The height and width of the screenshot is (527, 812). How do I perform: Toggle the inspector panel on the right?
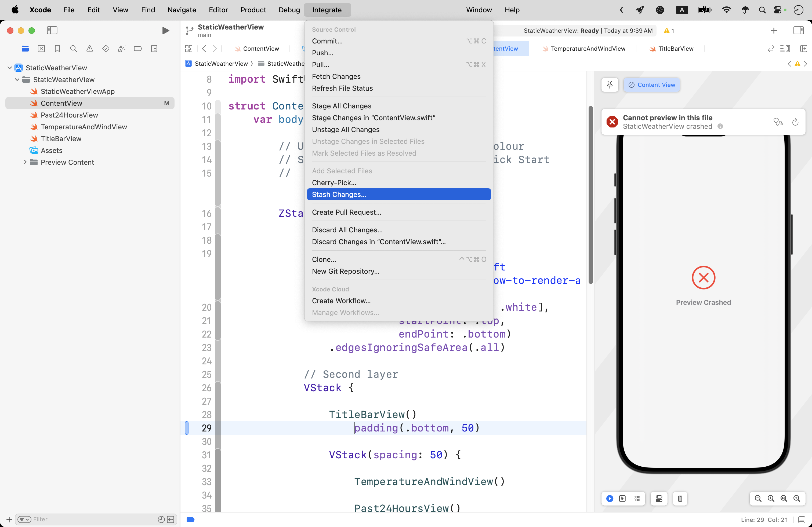(798, 31)
